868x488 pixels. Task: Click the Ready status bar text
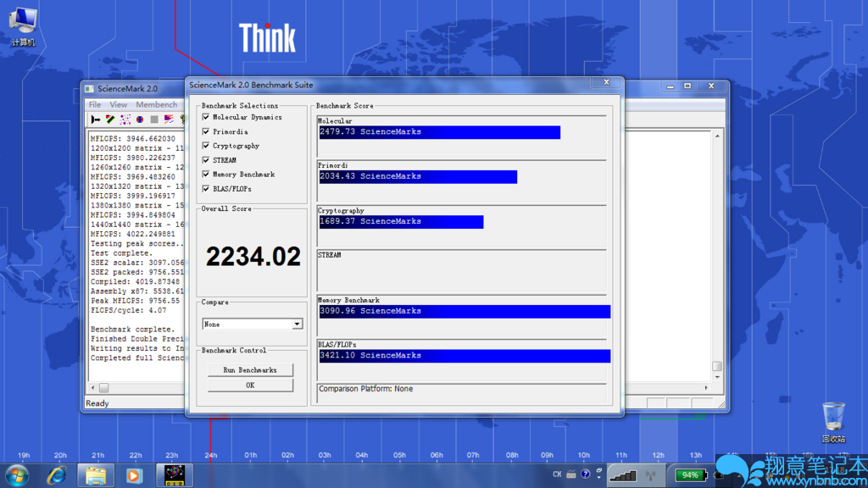pos(97,403)
